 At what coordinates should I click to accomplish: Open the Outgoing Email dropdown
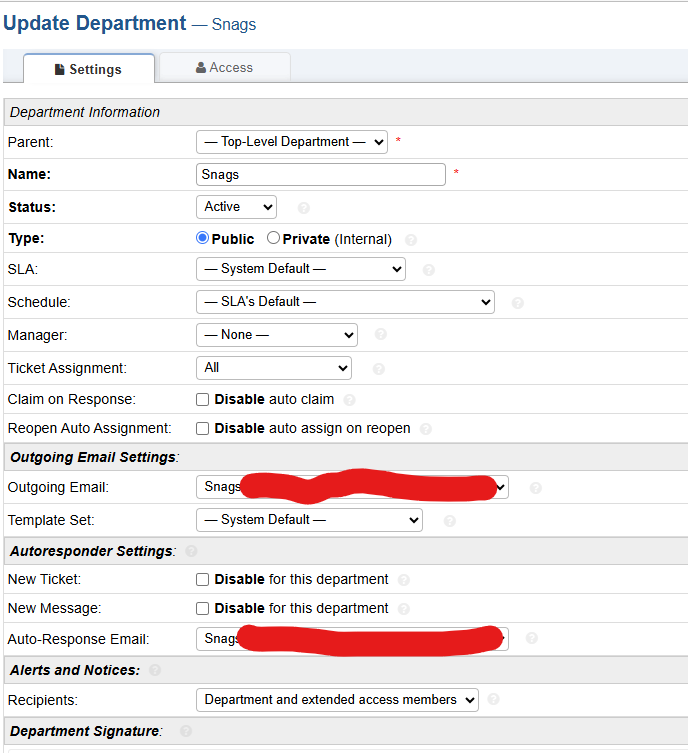tap(352, 487)
